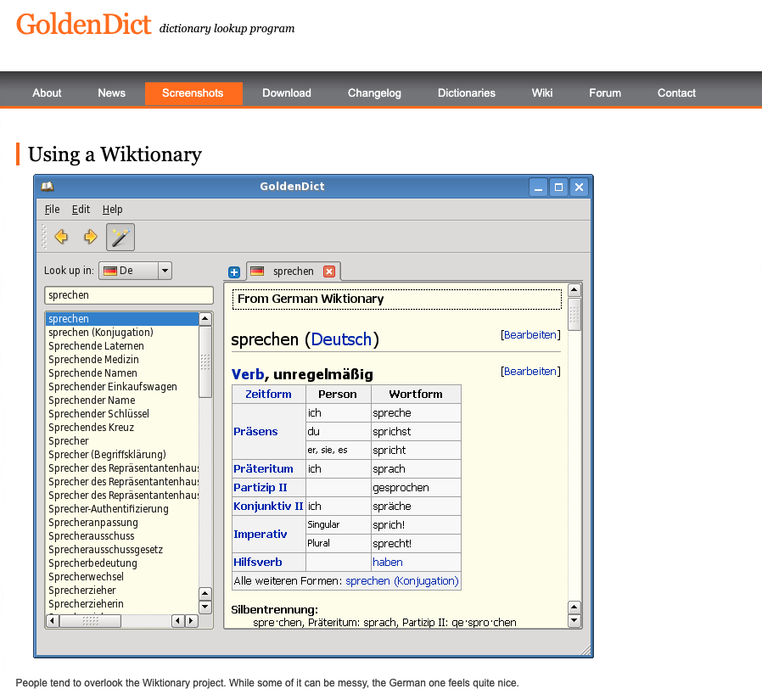The image size is (762, 700).
Task: Click the search field containing sprechen
Action: (128, 295)
